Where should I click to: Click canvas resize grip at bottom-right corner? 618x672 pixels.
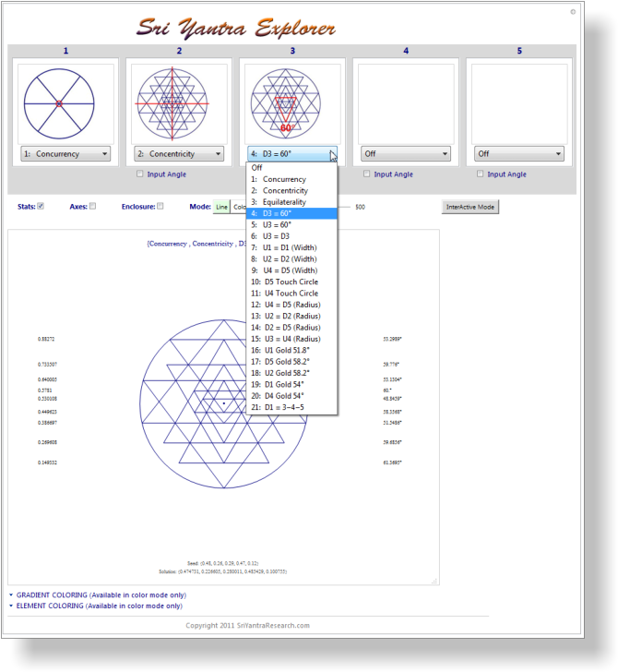coord(434,582)
